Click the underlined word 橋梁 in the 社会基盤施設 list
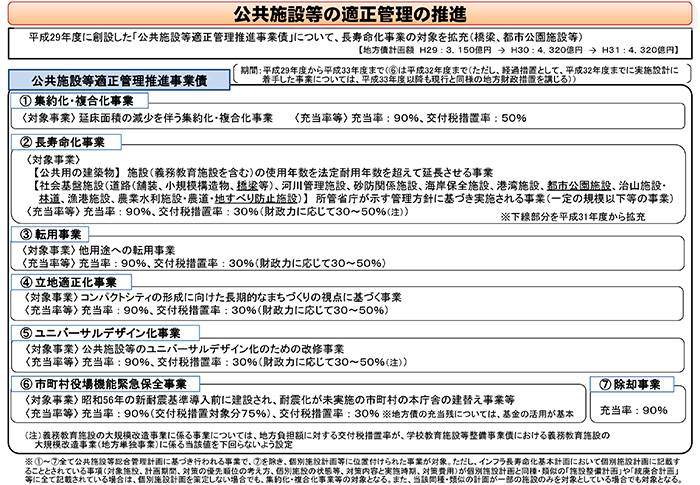The height and width of the screenshot is (485, 700). pyautogui.click(x=247, y=186)
